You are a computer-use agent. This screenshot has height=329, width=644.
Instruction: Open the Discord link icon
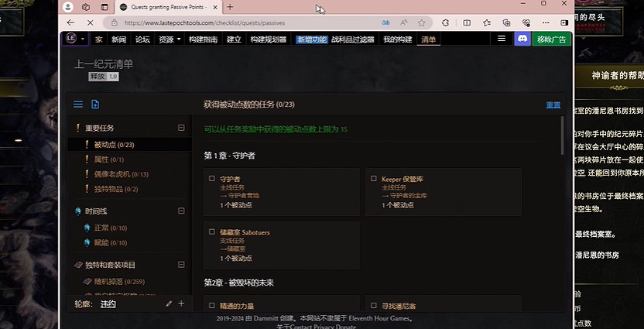coord(522,39)
